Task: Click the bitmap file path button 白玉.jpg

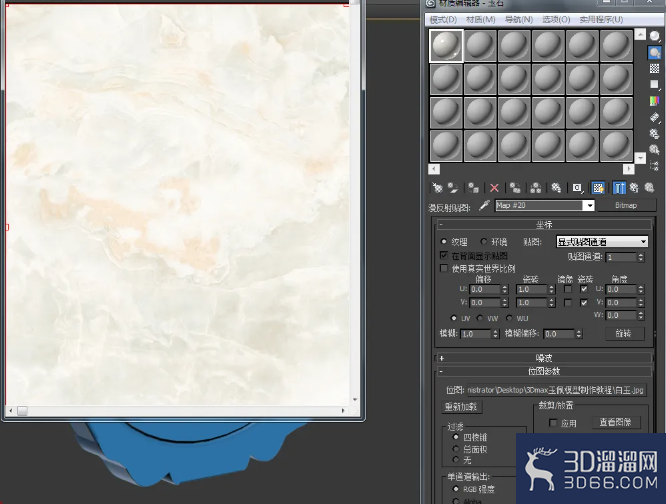Action: [x=556, y=390]
